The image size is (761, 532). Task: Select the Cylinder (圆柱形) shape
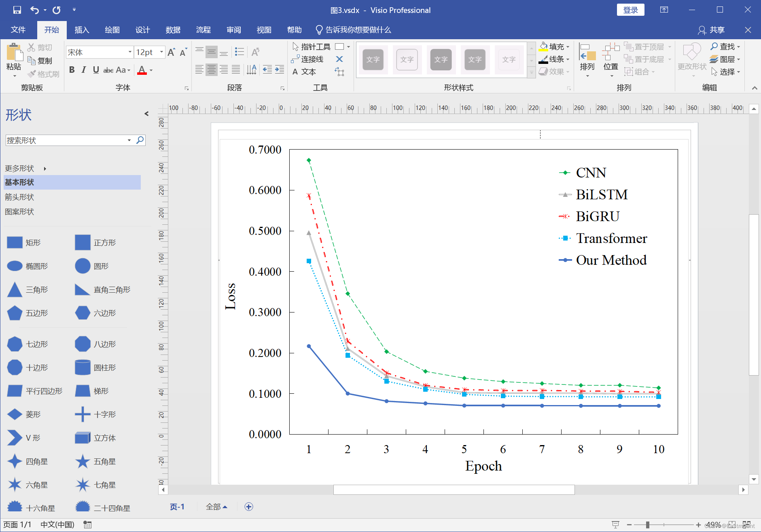(x=83, y=367)
